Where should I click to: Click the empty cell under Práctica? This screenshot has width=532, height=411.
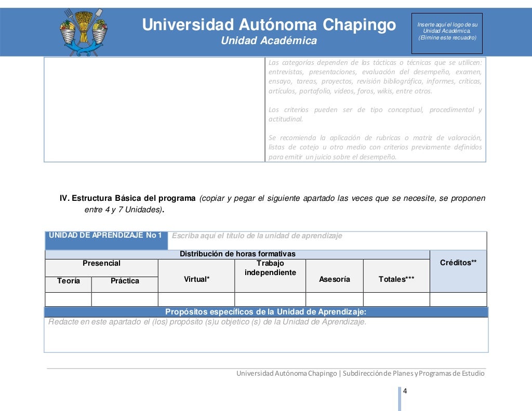tap(125, 299)
